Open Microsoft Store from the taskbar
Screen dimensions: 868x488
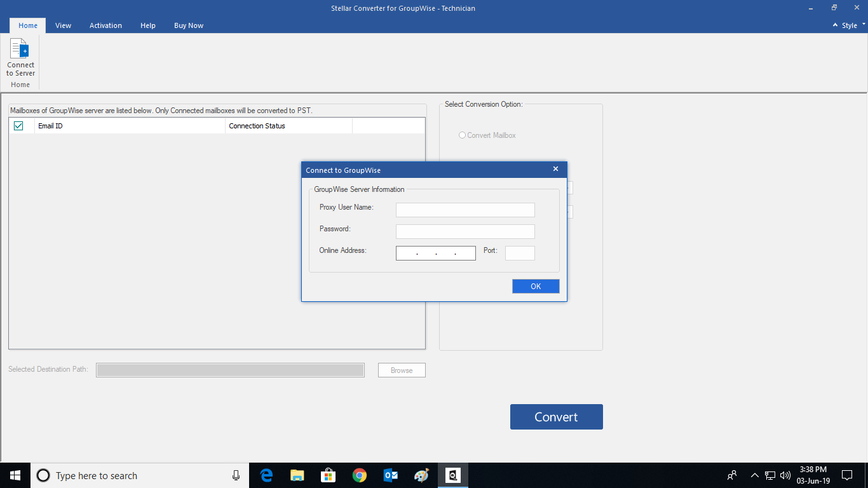[328, 475]
